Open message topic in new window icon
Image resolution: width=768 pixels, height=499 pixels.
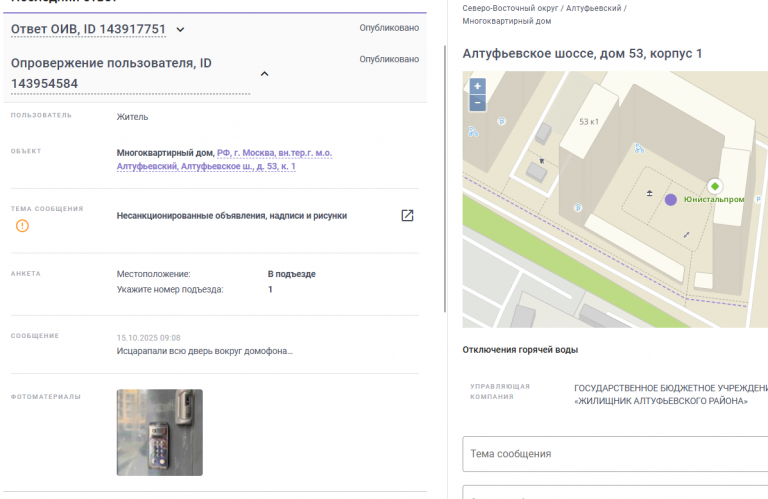click(x=408, y=215)
